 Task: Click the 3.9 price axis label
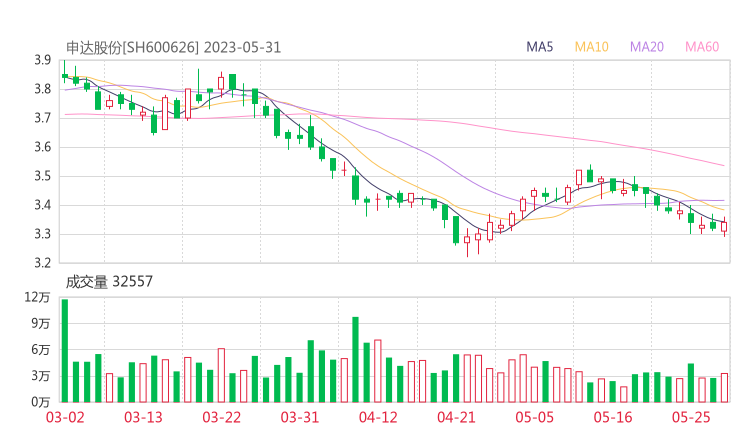pyautogui.click(x=42, y=60)
